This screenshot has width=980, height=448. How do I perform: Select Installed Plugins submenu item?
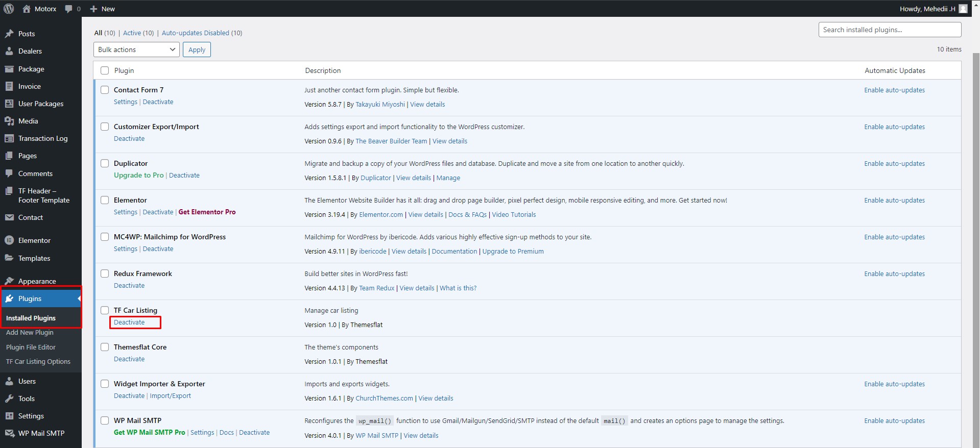tap(31, 318)
